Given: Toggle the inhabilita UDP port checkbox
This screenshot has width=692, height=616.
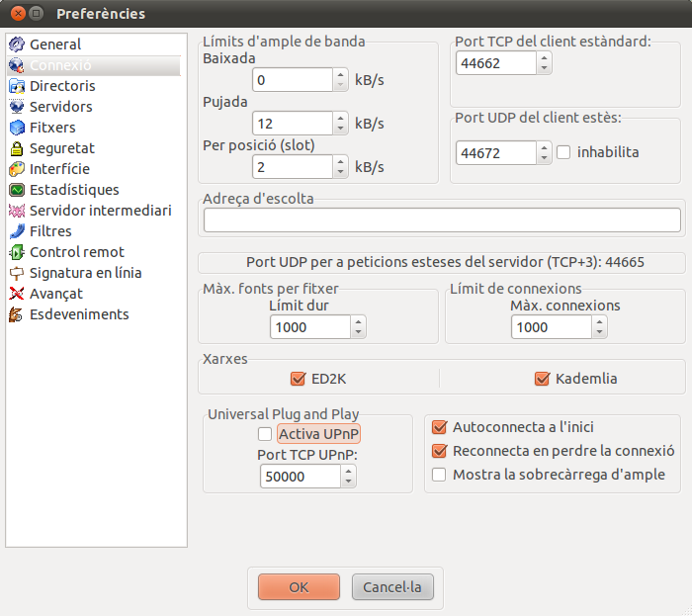Looking at the screenshot, I should (563, 152).
